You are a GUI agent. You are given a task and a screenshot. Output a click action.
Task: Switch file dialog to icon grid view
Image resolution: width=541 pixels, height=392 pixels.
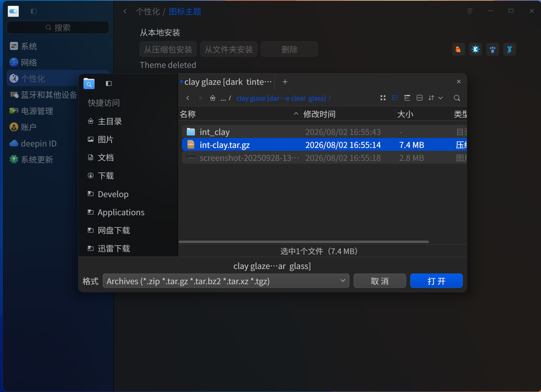pos(383,98)
